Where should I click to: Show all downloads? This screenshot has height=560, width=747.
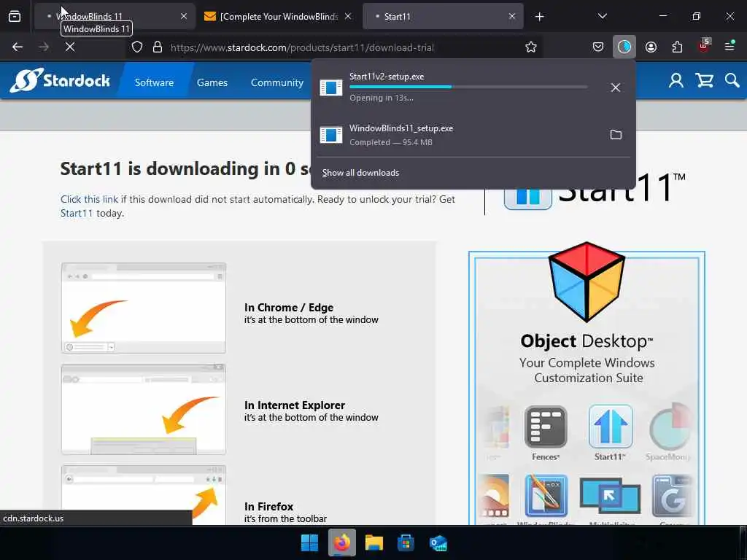tap(360, 173)
